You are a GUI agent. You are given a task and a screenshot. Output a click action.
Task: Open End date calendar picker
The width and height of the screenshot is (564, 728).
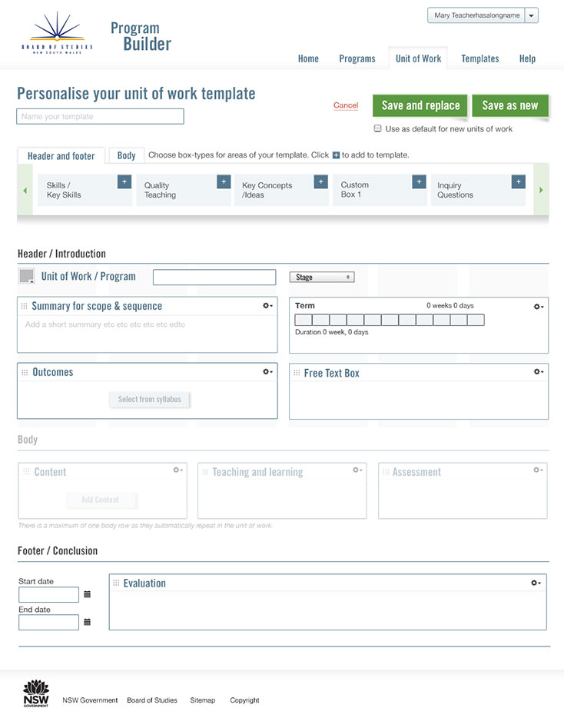[87, 622]
